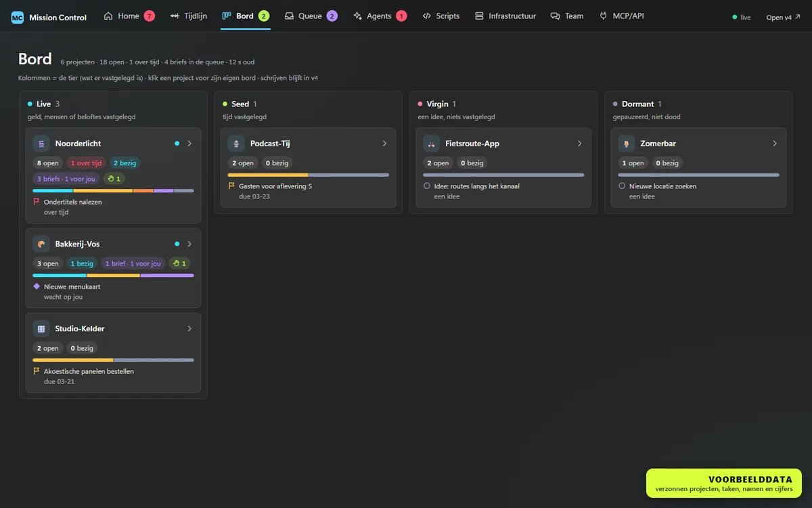Click the red flag beside Ondertitels nalezen

point(37,202)
